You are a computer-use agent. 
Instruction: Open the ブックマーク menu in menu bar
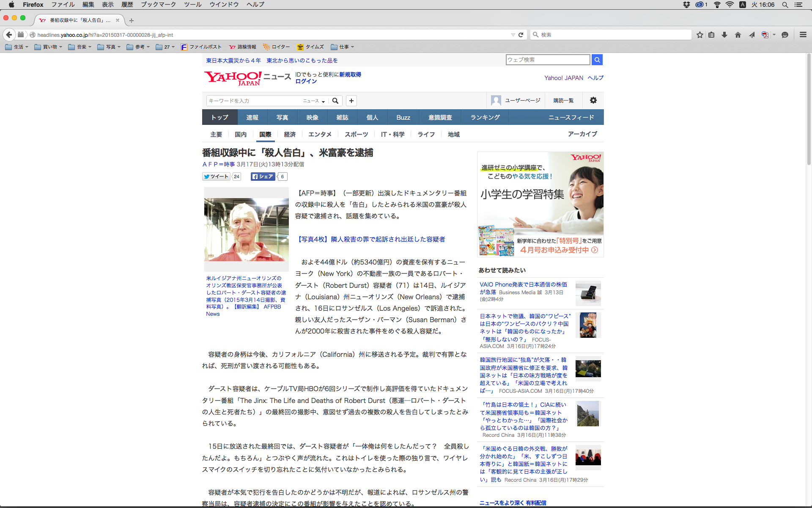[x=158, y=5]
